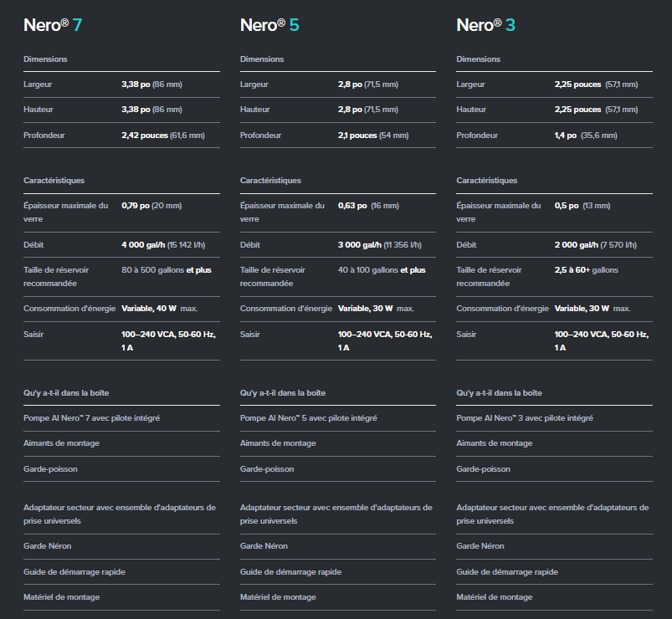This screenshot has width=672, height=619.
Task: Select the Caractéristiques heading under Nero 3
Action: tap(487, 181)
